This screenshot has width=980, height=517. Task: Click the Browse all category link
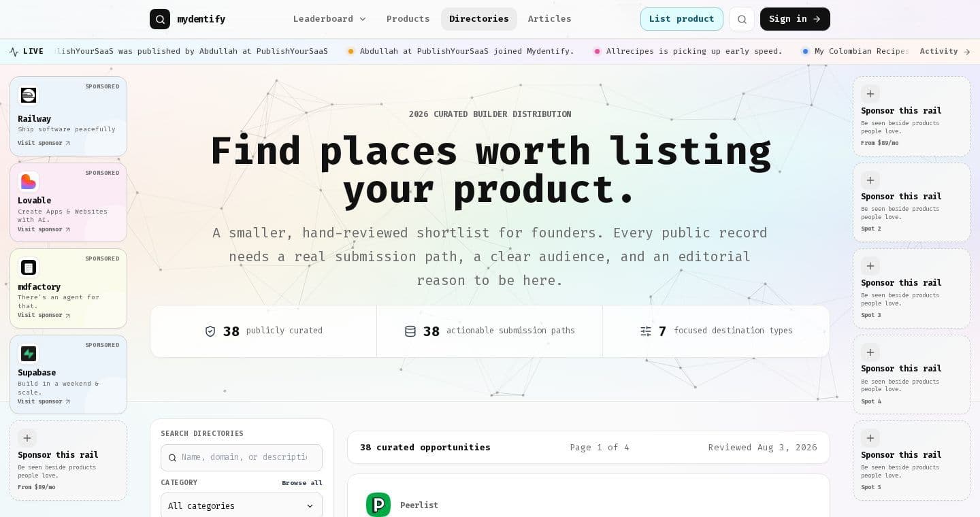302,483
